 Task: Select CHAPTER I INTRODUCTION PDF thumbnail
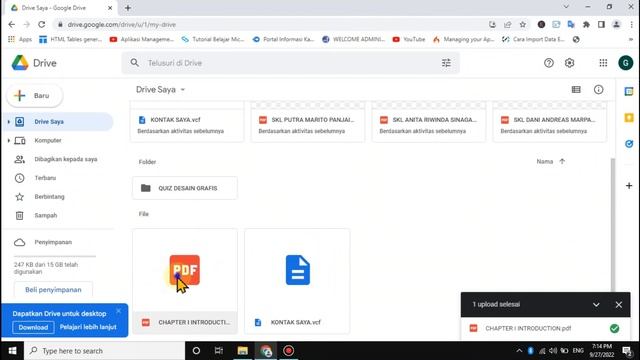coord(185,281)
